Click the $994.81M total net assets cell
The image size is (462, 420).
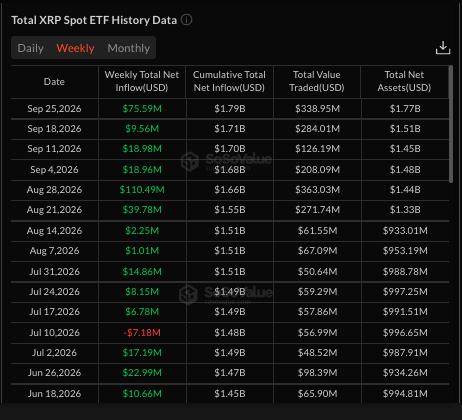click(x=405, y=394)
